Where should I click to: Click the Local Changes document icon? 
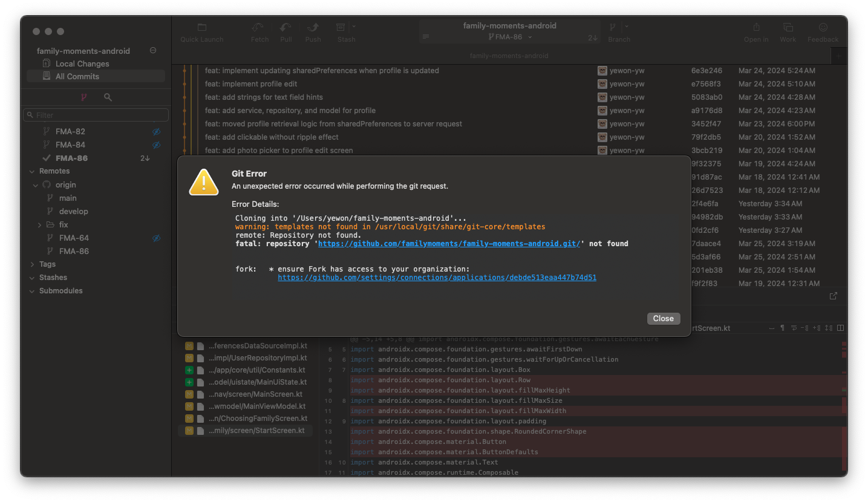pos(47,64)
